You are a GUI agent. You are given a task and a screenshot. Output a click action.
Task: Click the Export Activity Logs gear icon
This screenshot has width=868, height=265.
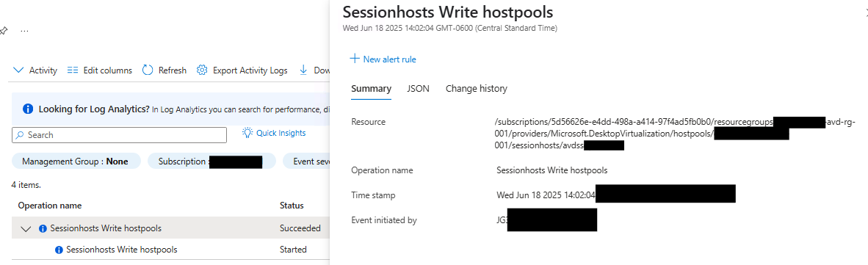click(202, 70)
